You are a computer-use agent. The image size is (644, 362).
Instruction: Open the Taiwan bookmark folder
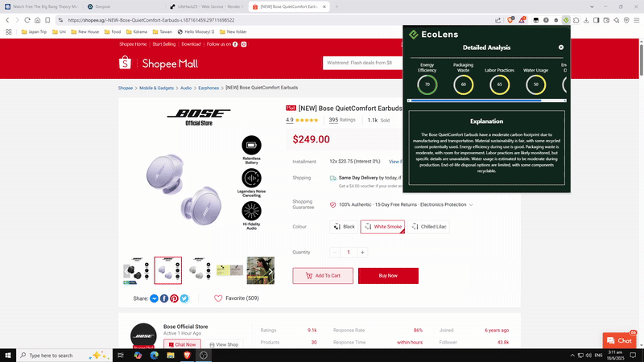click(x=163, y=31)
